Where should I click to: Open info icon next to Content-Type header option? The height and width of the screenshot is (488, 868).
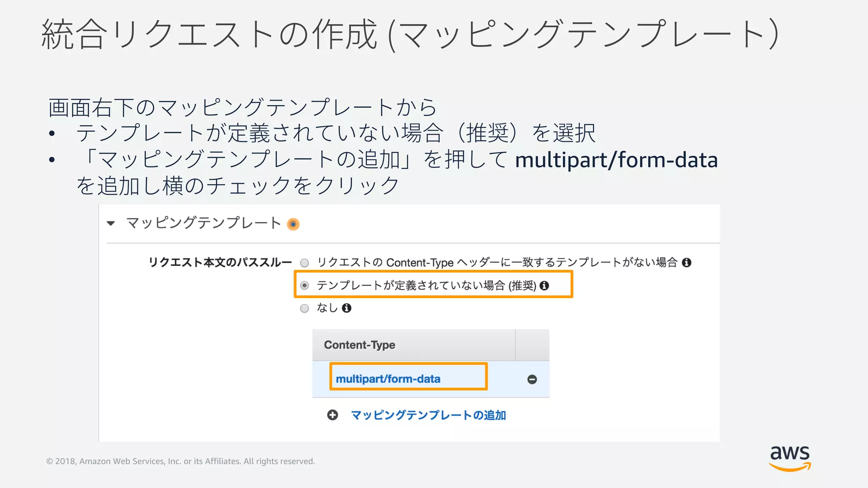coord(687,263)
